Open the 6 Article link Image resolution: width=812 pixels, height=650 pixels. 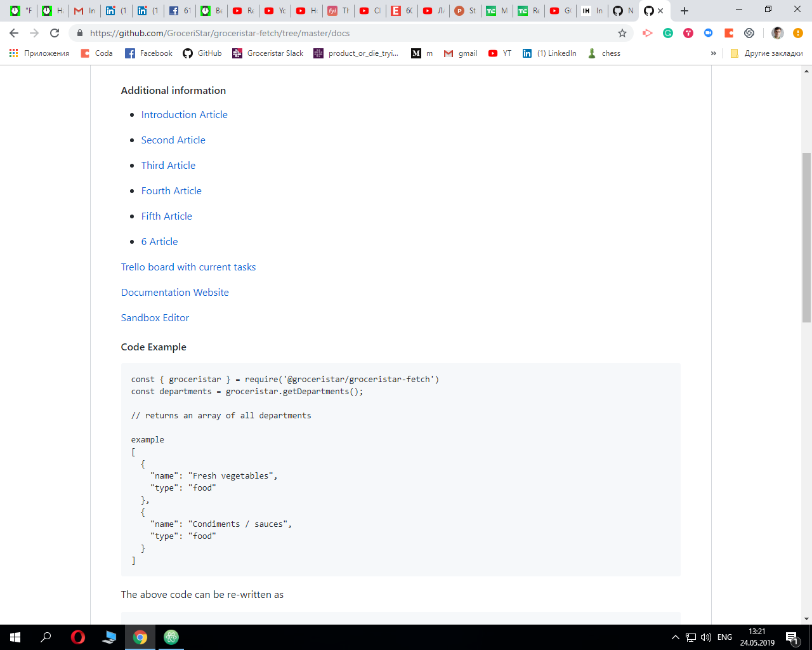(x=159, y=242)
